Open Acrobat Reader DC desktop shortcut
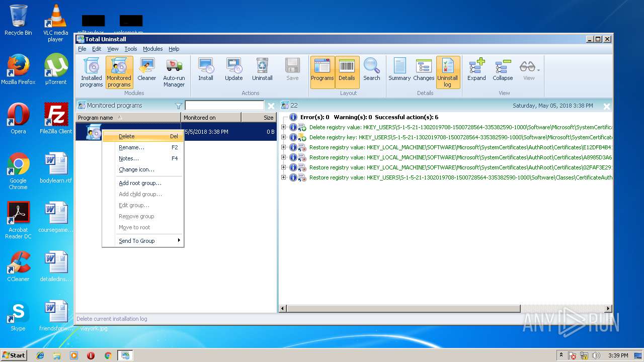 pyautogui.click(x=18, y=220)
